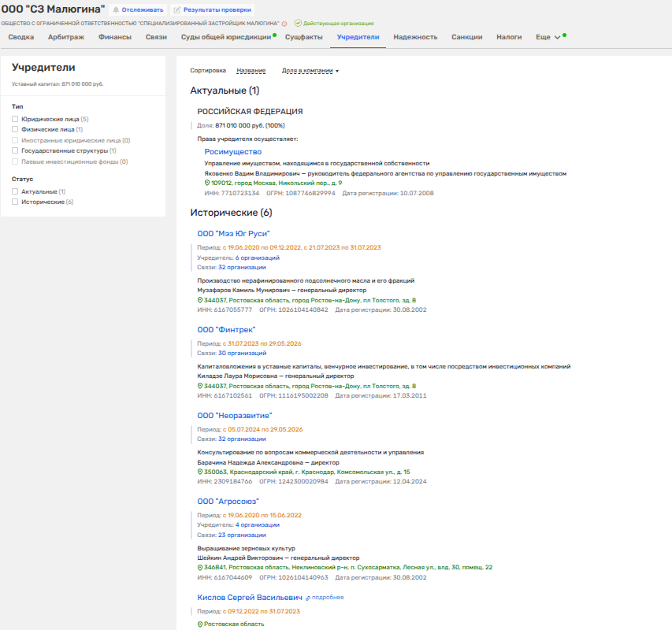Click the info icon after the full company name
Image resolution: width=672 pixels, height=630 pixels.
284,24
